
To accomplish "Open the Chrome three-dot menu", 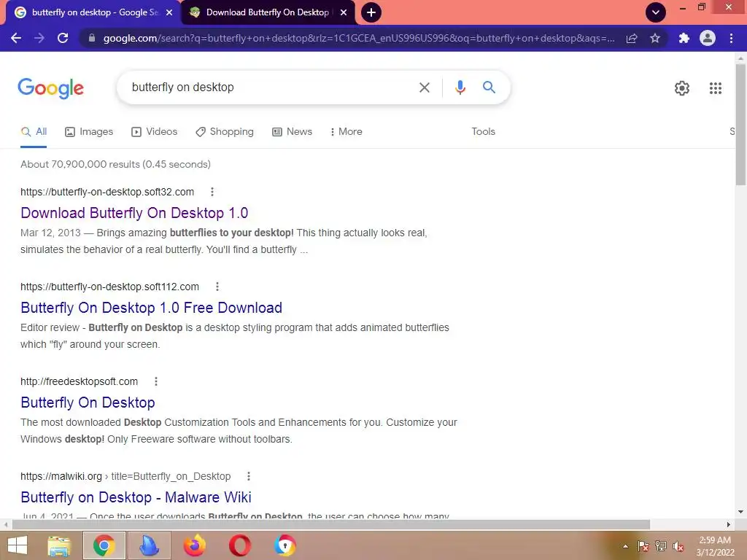I will 731,38.
